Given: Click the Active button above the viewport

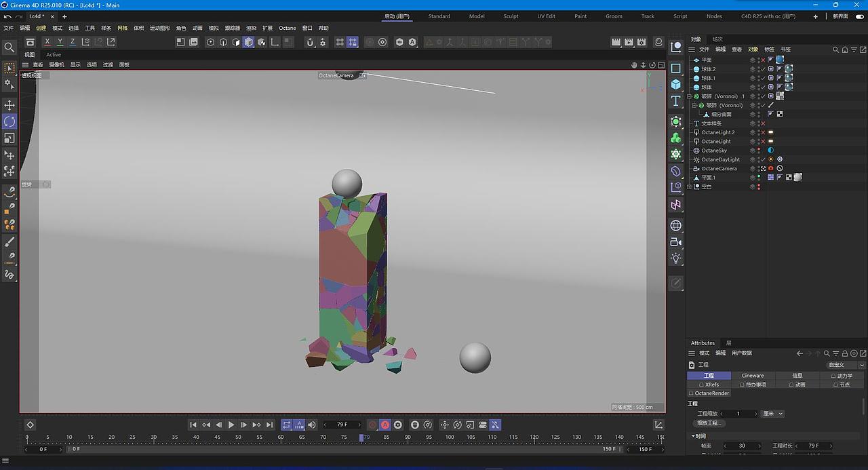Looking at the screenshot, I should click(54, 55).
